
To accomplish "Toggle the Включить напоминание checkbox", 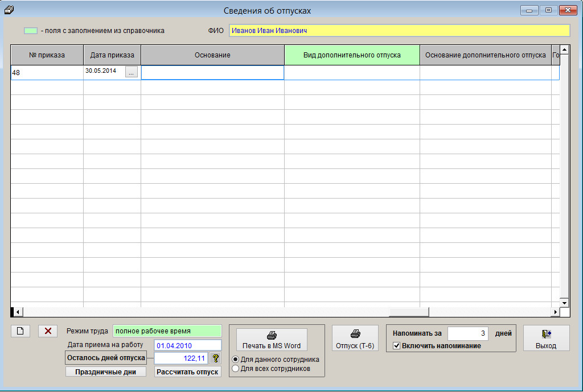I will [397, 345].
